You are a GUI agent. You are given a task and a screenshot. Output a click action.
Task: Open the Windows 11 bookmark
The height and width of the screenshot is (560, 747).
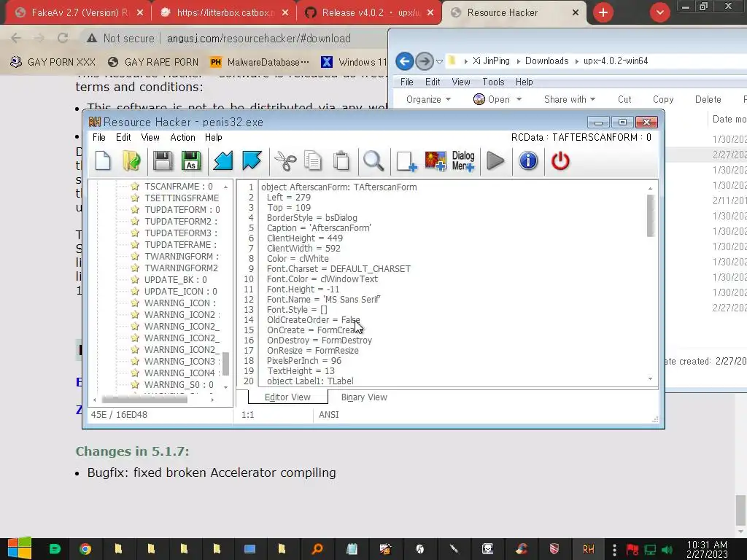tap(353, 62)
